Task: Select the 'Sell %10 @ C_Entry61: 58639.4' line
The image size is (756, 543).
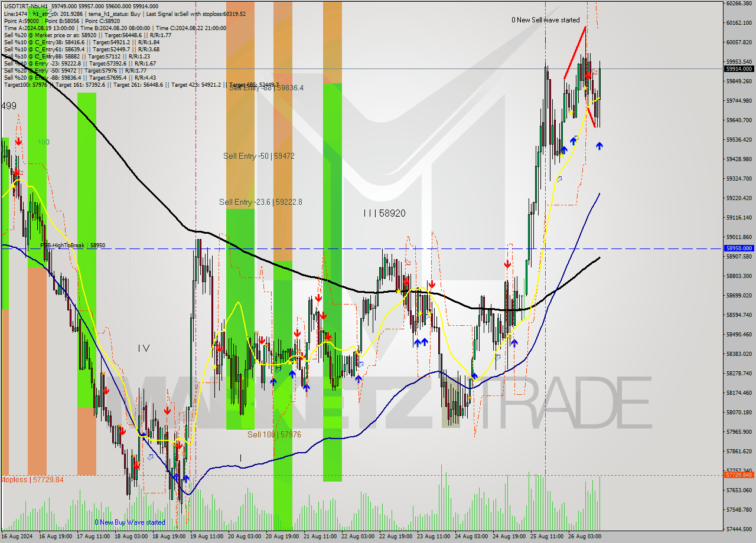Action: [82, 49]
